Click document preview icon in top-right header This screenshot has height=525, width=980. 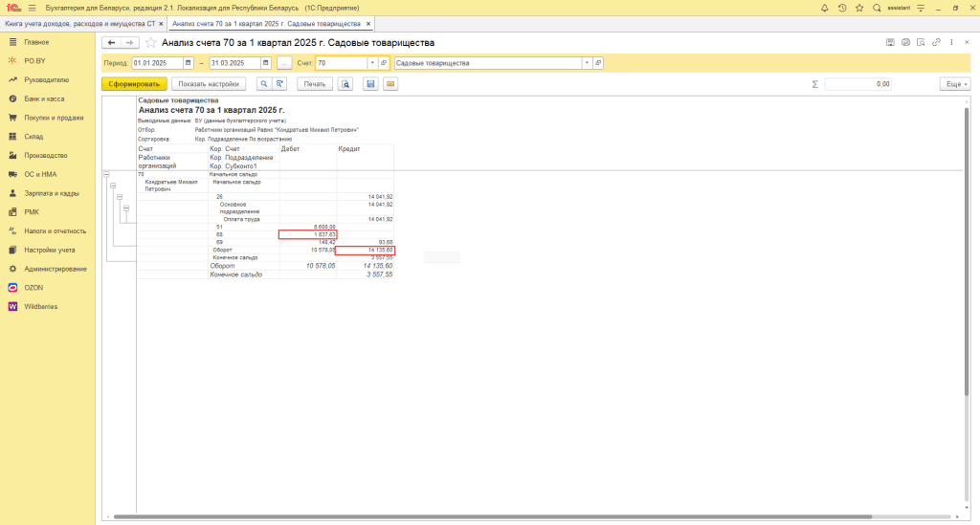[921, 42]
